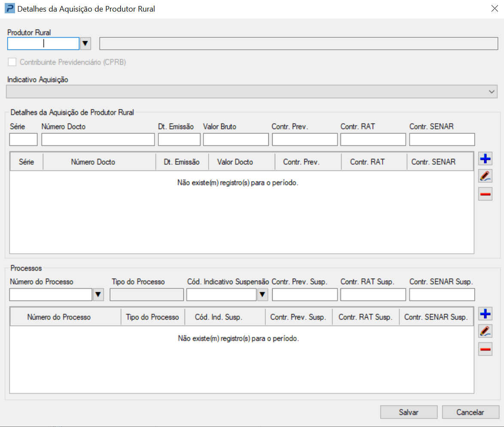Click into the Valor Bruto input field
The width and height of the screenshot is (504, 427).
click(x=236, y=139)
